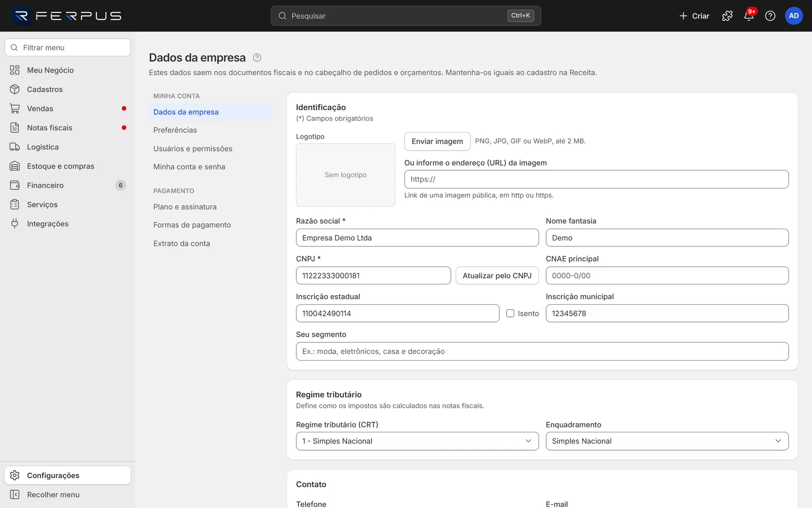Click the Nome fantasia field
The height and width of the screenshot is (508, 812).
click(x=667, y=238)
